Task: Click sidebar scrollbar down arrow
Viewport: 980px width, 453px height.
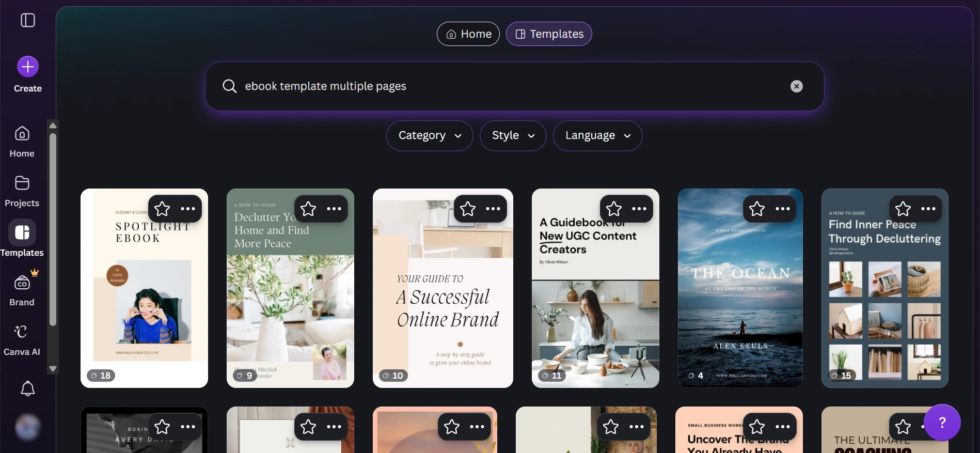Action: coord(53,369)
